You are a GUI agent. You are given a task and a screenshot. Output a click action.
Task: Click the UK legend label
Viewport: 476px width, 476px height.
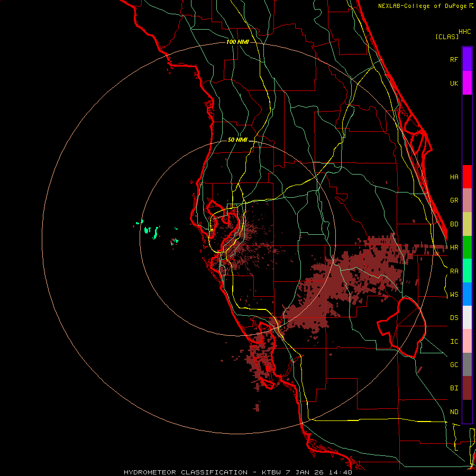[x=454, y=83]
